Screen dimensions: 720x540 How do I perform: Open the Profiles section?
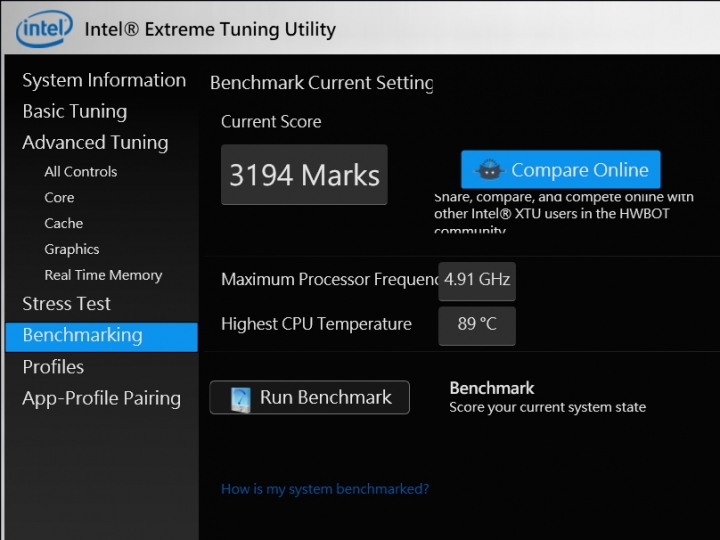tap(53, 367)
